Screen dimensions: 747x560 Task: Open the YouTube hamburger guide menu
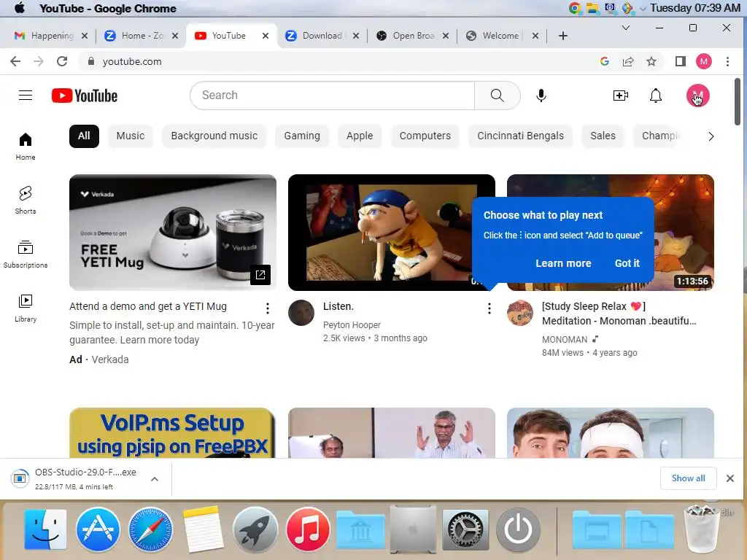(x=26, y=96)
